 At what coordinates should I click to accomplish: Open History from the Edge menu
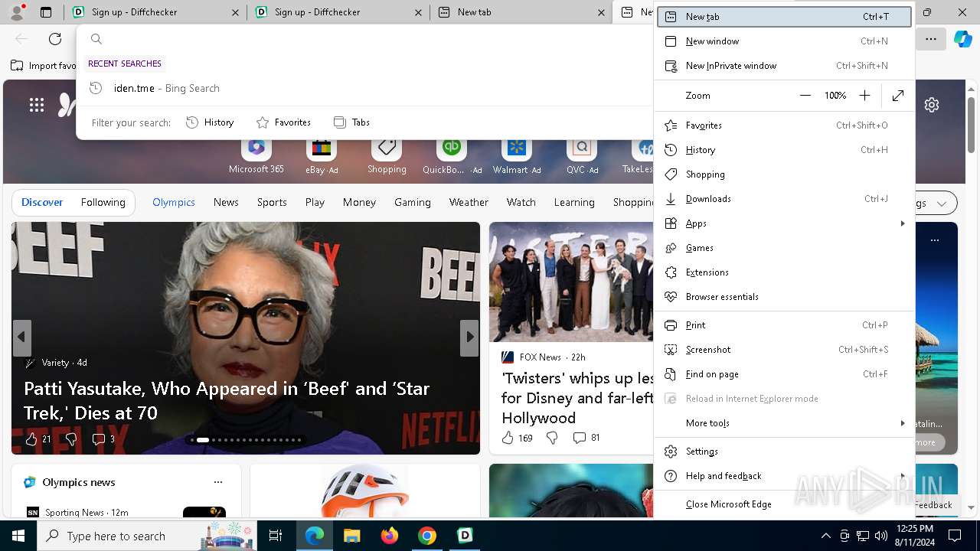[785, 150]
